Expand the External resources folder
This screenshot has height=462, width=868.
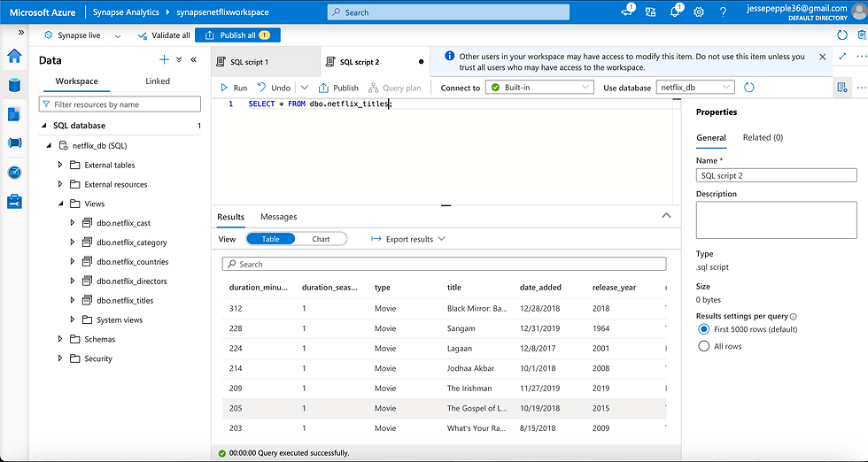[x=60, y=184]
